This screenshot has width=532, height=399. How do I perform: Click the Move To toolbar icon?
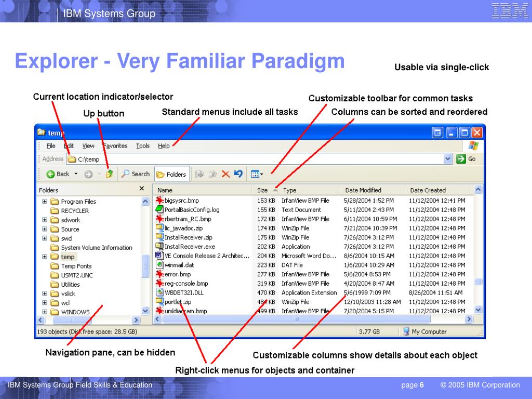pyautogui.click(x=199, y=174)
